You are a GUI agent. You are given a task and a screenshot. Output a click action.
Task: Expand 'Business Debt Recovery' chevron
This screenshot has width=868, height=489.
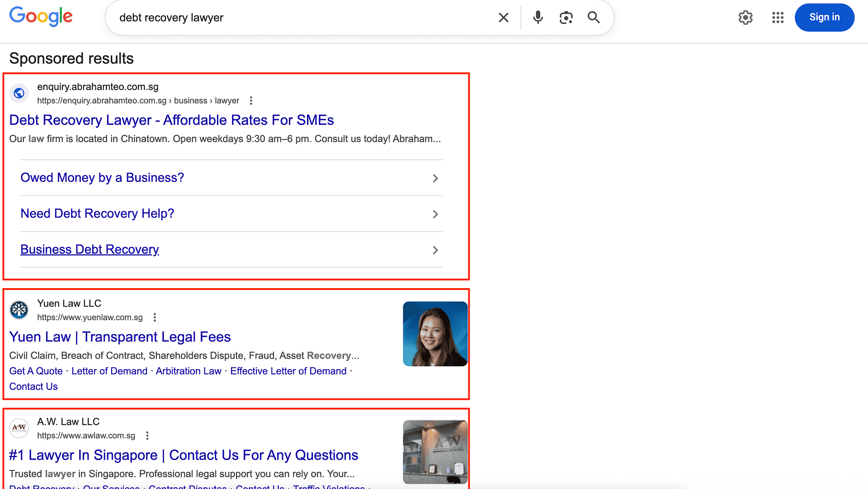pyautogui.click(x=435, y=250)
